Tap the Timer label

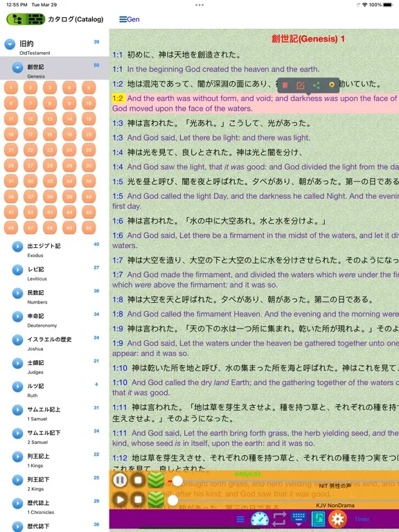[362, 519]
